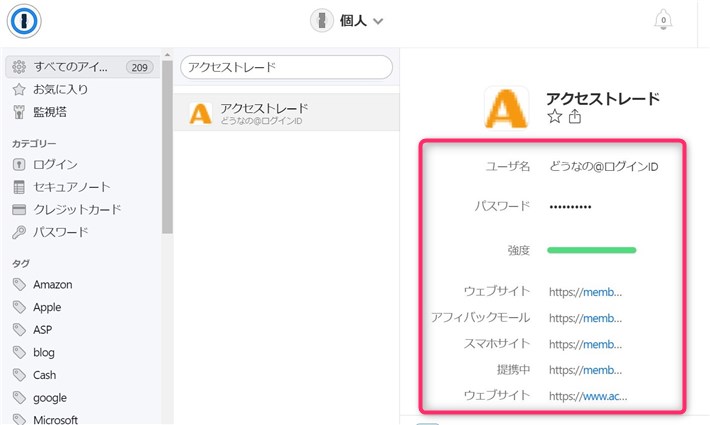Open the 提携中 link
Image resolution: width=710 pixels, height=425 pixels.
[585, 370]
